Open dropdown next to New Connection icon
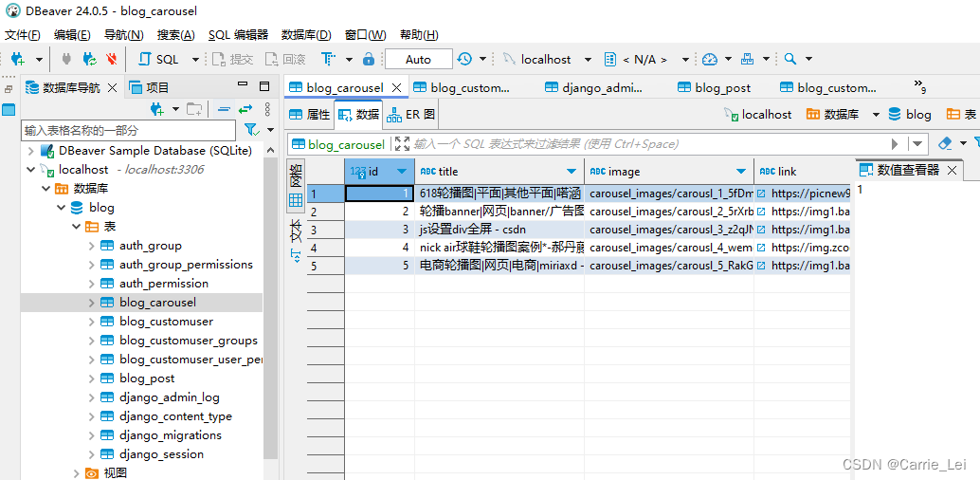The height and width of the screenshot is (480, 980). click(x=39, y=60)
